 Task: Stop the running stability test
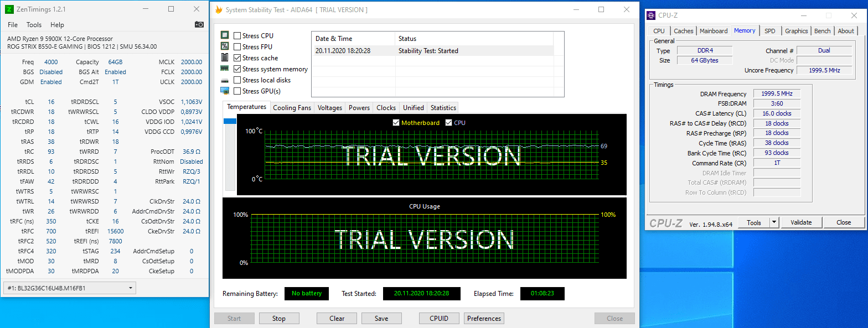(x=279, y=318)
